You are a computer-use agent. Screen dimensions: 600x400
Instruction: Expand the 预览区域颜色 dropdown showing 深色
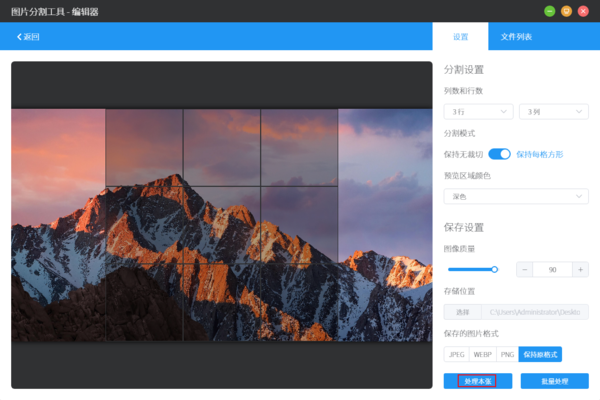516,196
